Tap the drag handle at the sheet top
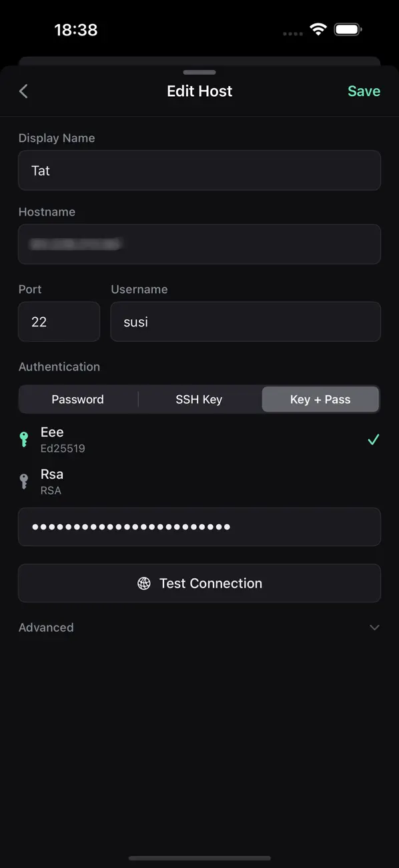 click(x=199, y=71)
